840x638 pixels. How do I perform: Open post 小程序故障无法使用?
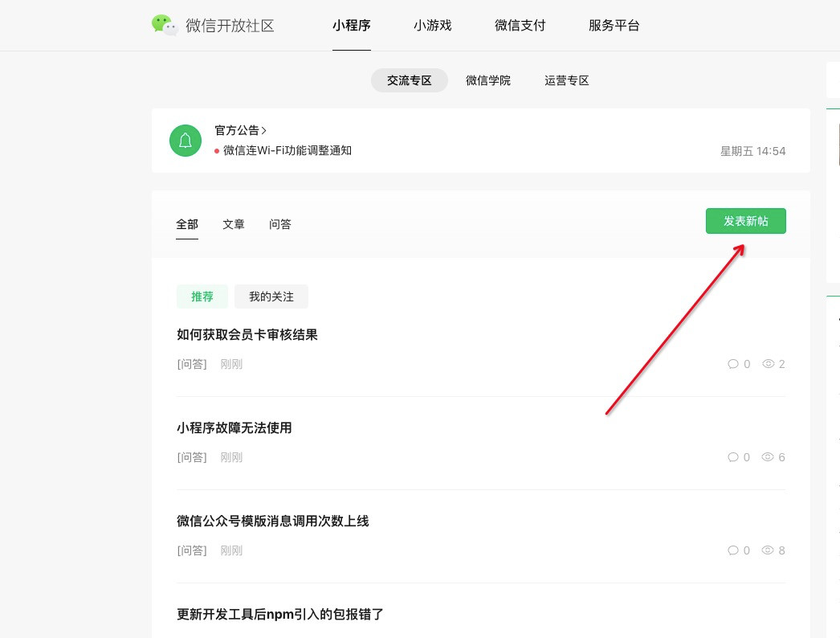click(234, 427)
